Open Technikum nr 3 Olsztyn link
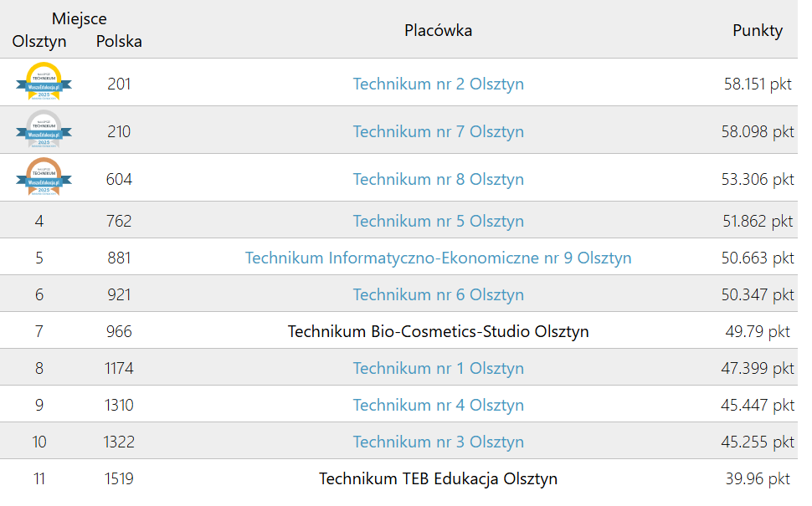 click(438, 442)
